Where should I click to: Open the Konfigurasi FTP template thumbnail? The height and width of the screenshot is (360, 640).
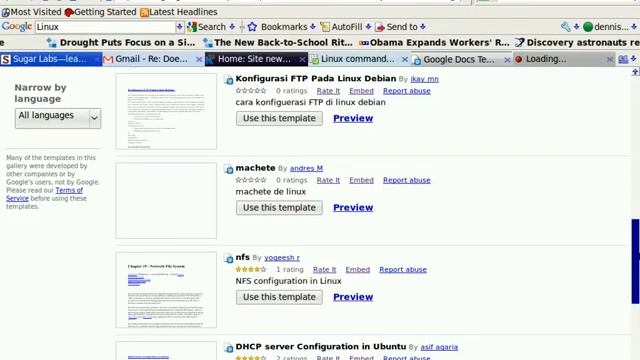coord(166,111)
